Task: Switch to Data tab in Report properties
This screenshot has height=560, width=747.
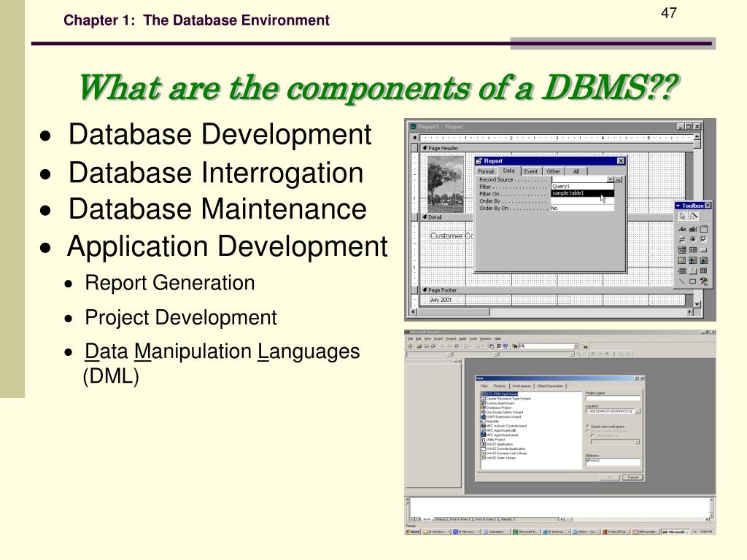Action: coord(508,171)
